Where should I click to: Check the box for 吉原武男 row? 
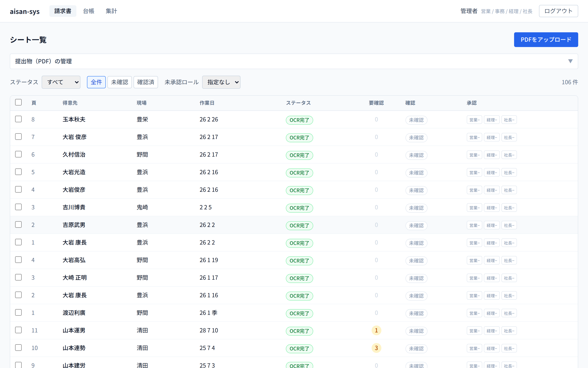[x=18, y=224]
